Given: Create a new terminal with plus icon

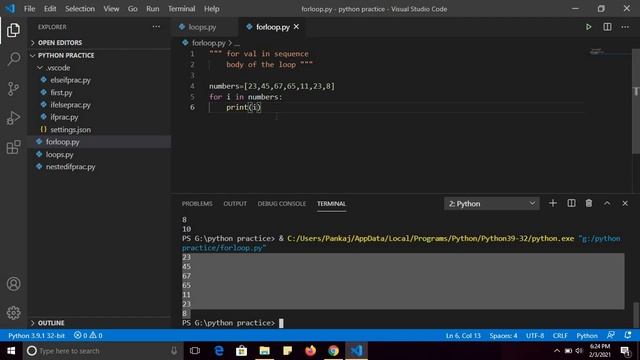Looking at the screenshot, I should coord(553,203).
